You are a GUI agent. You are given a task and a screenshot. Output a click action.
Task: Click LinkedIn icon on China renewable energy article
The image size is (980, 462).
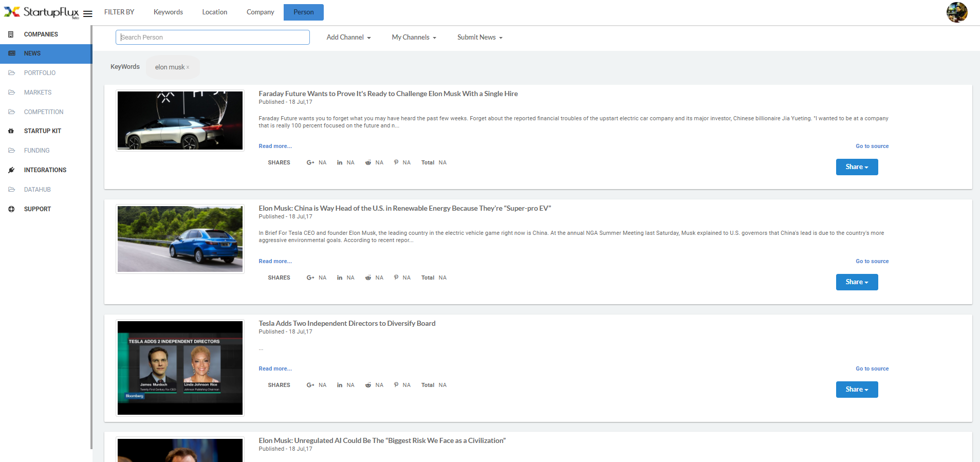pyautogui.click(x=340, y=278)
